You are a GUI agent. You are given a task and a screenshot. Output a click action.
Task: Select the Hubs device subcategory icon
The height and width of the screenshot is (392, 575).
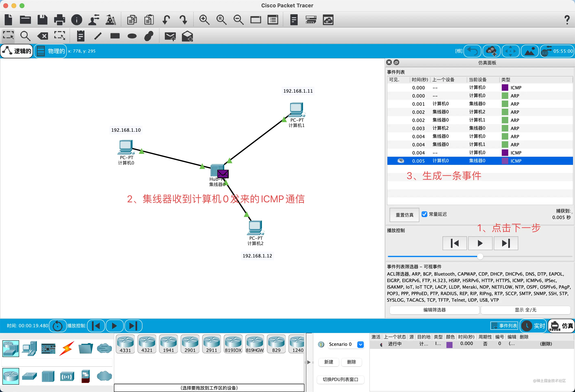[48, 376]
